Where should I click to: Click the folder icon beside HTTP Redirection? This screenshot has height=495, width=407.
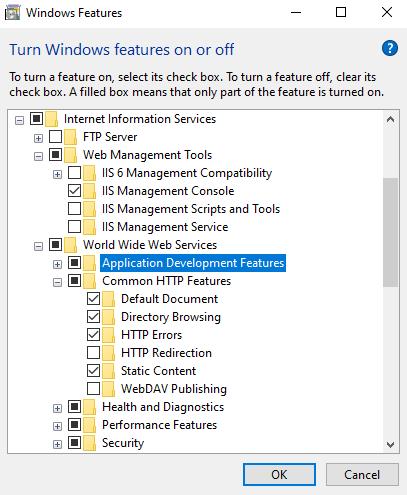pyautogui.click(x=108, y=353)
